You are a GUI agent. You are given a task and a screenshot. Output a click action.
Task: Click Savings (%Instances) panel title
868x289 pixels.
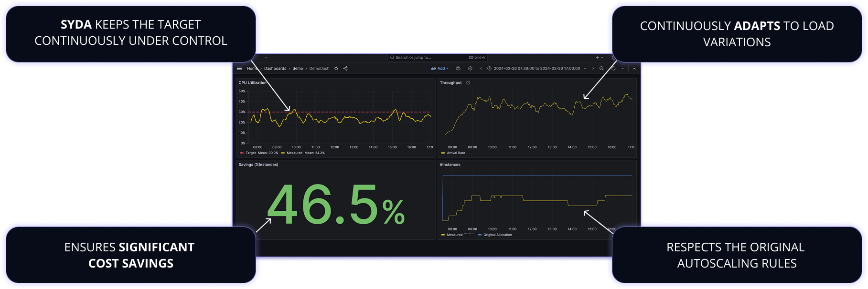pyautogui.click(x=258, y=165)
